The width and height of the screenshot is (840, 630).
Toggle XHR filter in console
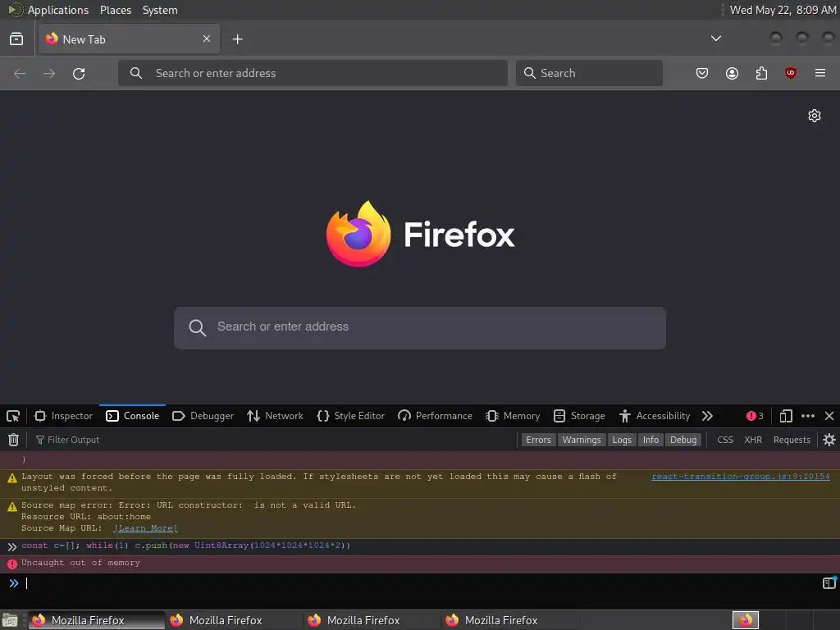pyautogui.click(x=753, y=440)
